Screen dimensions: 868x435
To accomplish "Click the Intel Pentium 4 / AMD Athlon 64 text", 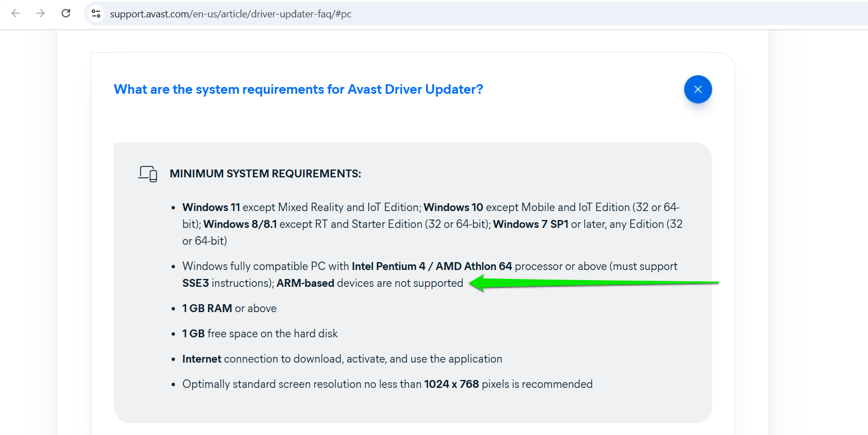I will click(x=432, y=266).
